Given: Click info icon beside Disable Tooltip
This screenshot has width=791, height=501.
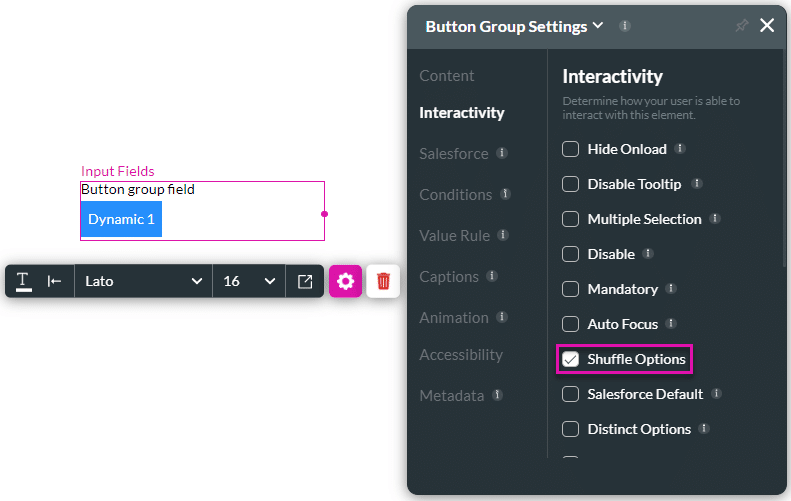Looking at the screenshot, I should [x=697, y=183].
